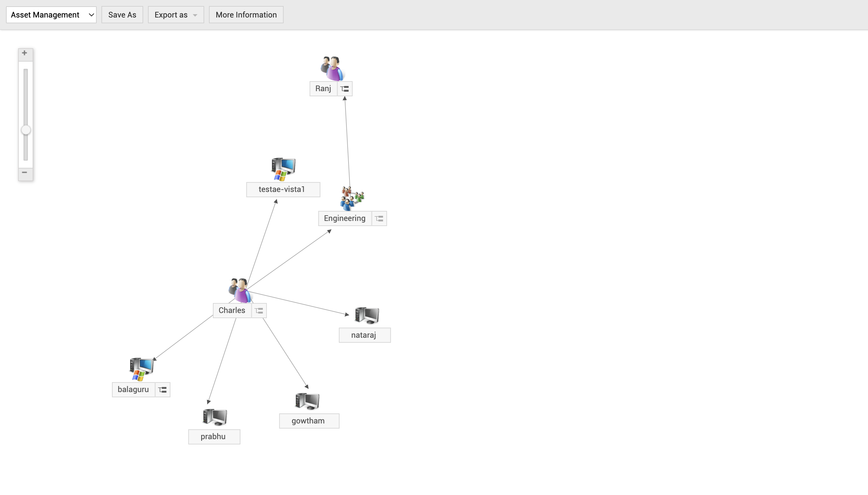868x495 pixels.
Task: Click the zoom out minus button
Action: pos(24,173)
